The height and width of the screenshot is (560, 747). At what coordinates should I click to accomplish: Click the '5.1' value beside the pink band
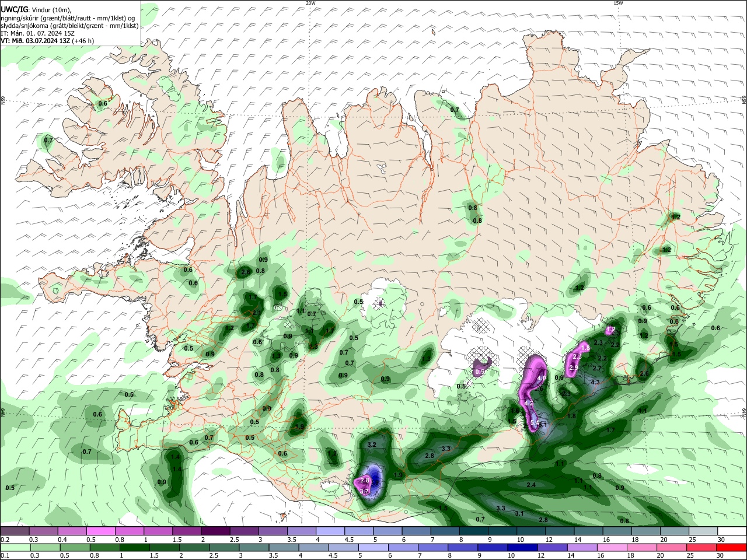(x=543, y=425)
